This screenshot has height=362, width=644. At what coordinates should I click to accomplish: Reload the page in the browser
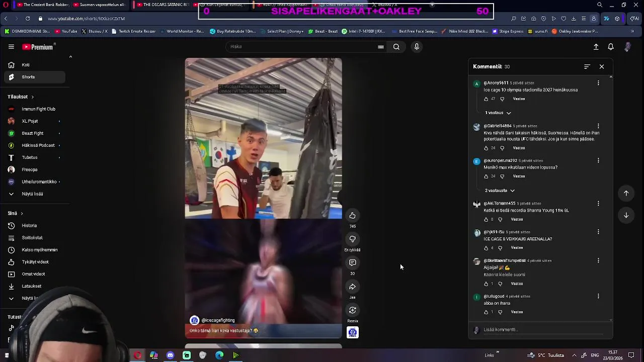coord(27,19)
